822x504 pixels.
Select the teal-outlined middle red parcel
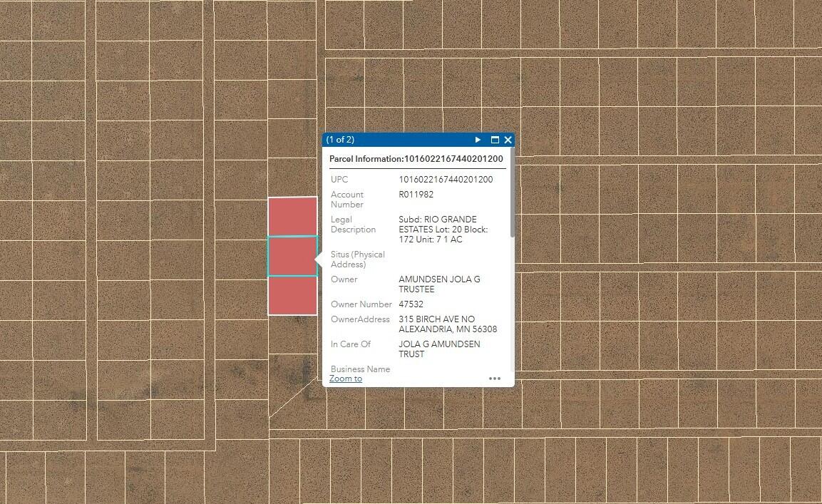point(292,256)
